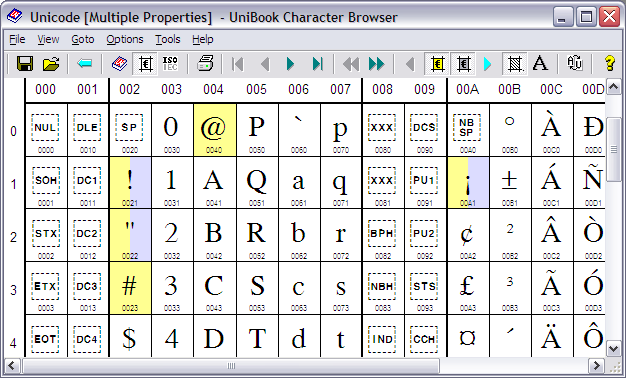Open the File menu
Image resolution: width=626 pixels, height=378 pixels.
coord(17,39)
